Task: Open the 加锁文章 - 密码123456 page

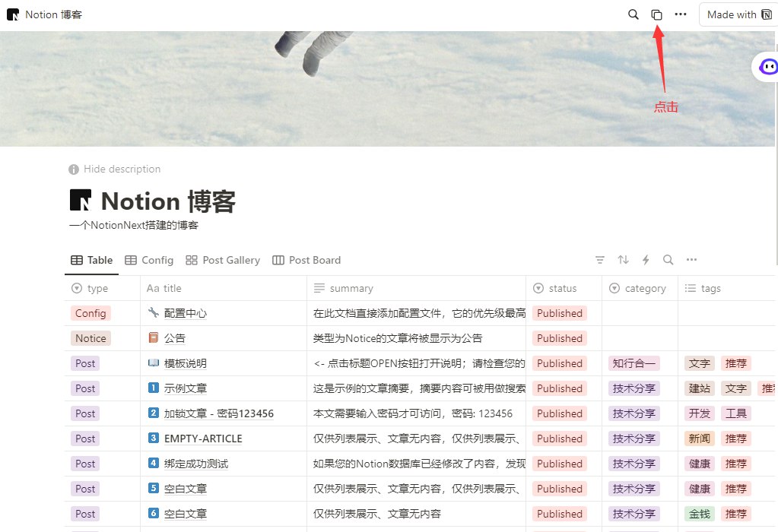Action: pos(219,413)
